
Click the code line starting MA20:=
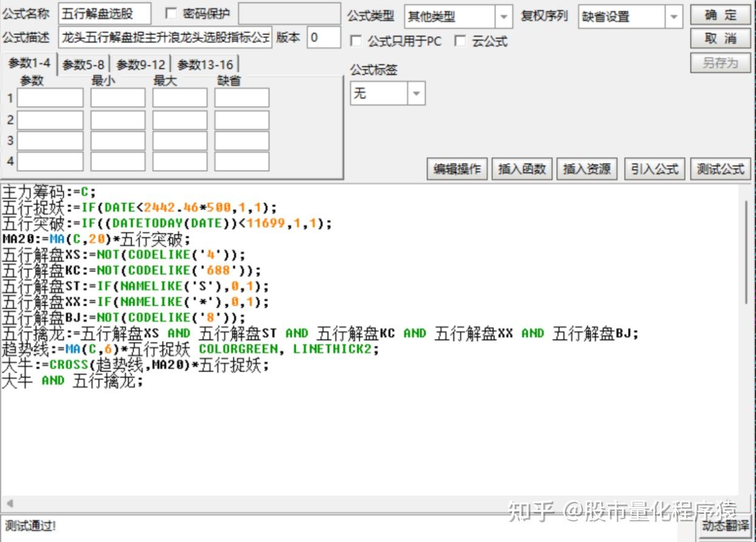96,239
